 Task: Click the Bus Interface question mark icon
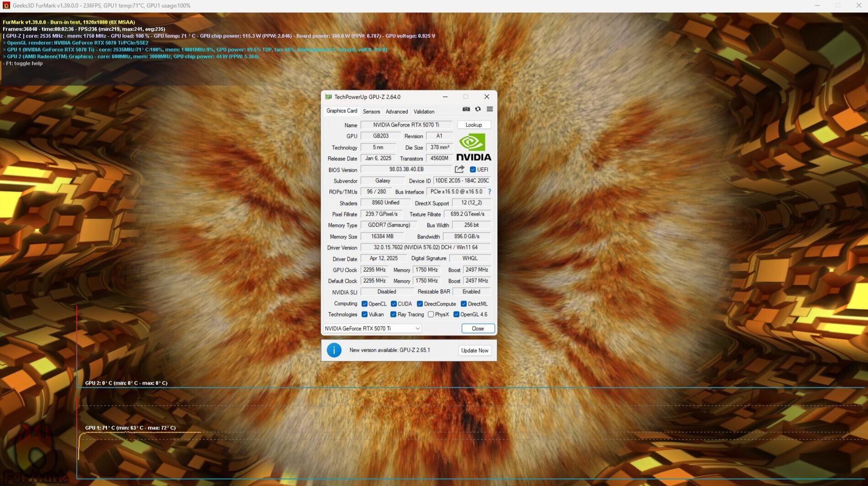490,192
